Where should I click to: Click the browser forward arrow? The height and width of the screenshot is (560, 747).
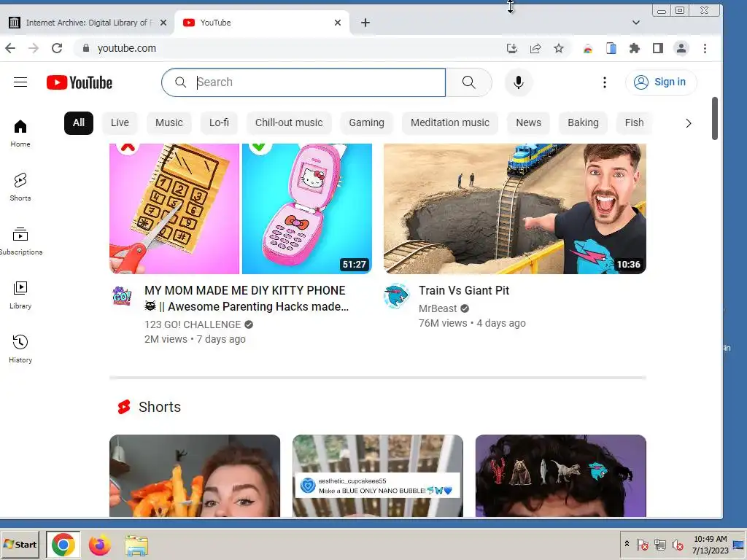pyautogui.click(x=34, y=48)
